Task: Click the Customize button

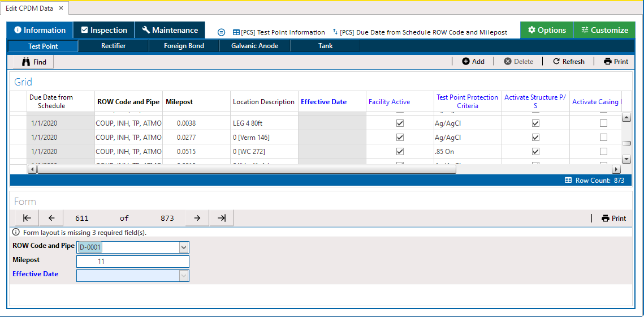Action: [604, 30]
